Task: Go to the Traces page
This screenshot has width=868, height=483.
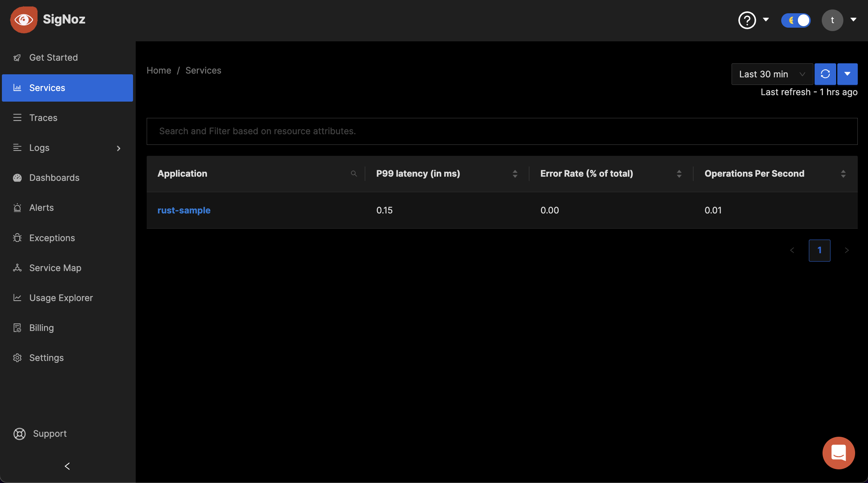Action: point(67,118)
